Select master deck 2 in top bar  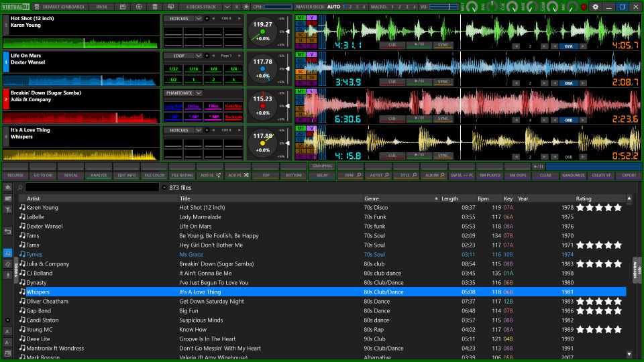[x=350, y=7]
